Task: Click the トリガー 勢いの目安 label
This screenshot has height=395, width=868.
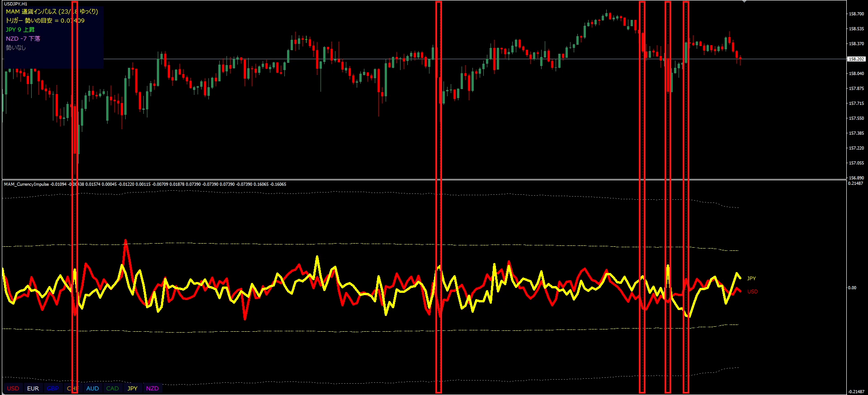Action: pos(45,20)
